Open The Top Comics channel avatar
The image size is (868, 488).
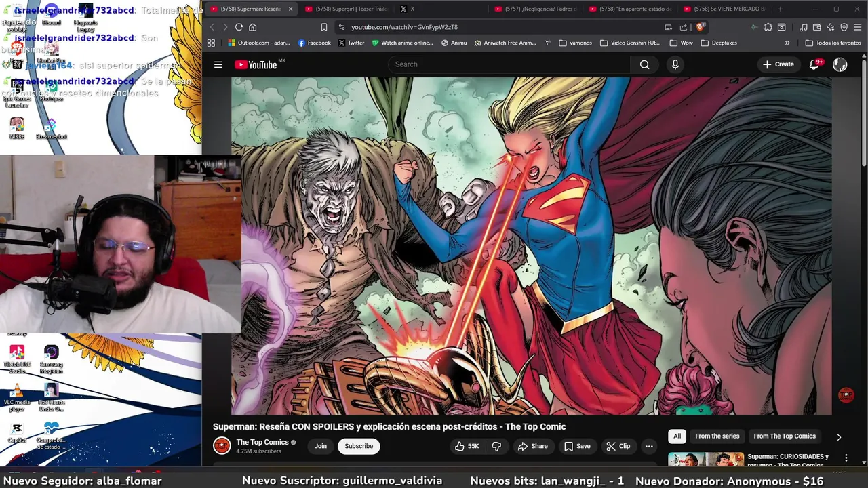pos(222,445)
